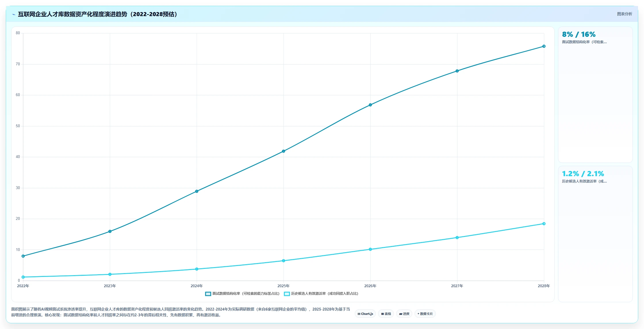Click the 60 y-axis tick label
This screenshot has height=329, width=644.
18,95
